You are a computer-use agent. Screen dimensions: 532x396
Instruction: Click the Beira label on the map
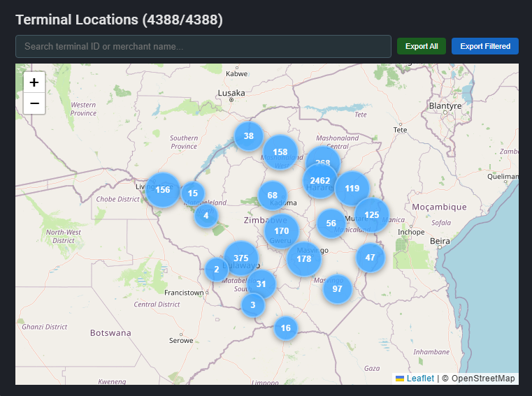[440, 241]
